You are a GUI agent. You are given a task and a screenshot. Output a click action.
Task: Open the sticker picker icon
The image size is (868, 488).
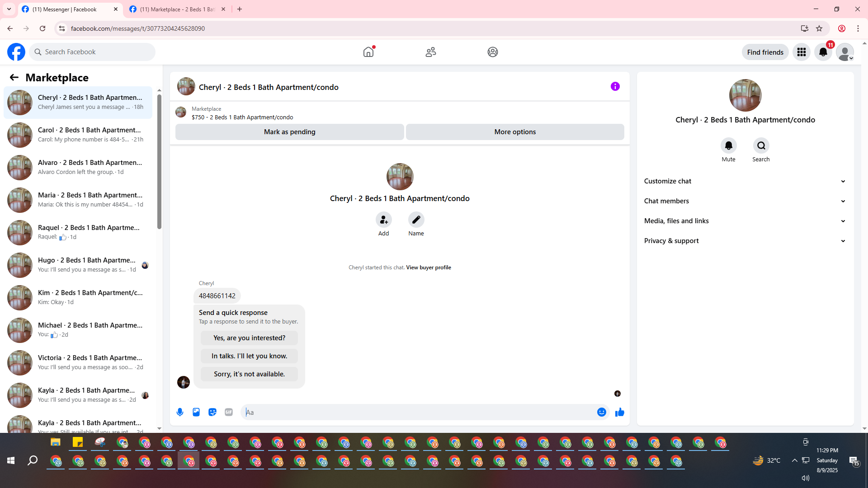212,412
